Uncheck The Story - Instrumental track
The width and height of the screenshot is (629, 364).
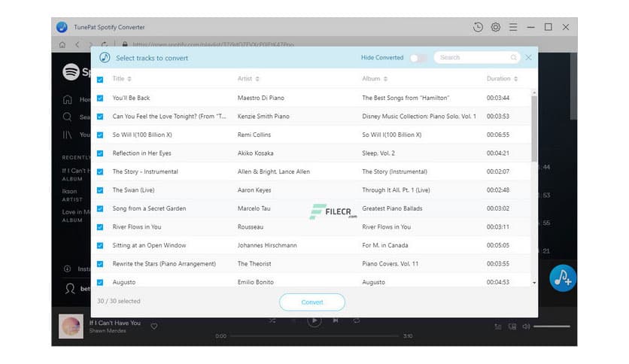[x=100, y=172]
